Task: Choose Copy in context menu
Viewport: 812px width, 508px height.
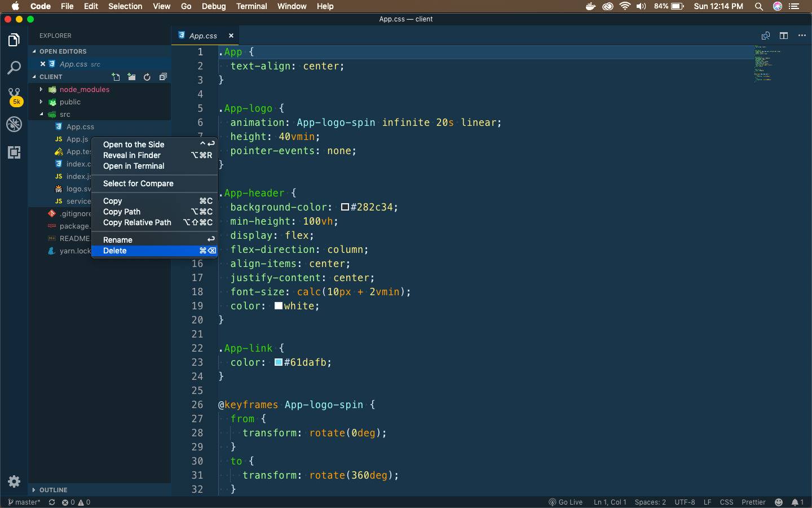Action: (155, 201)
